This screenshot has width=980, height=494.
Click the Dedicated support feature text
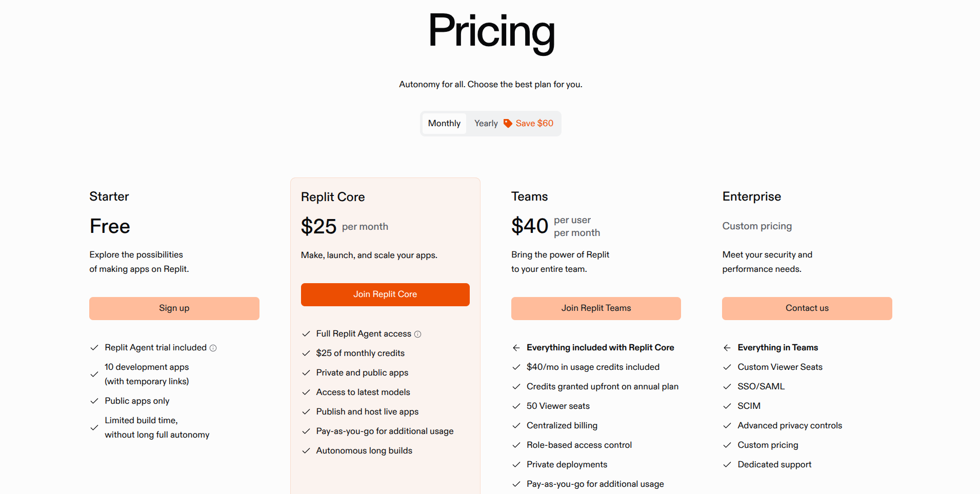pos(774,465)
